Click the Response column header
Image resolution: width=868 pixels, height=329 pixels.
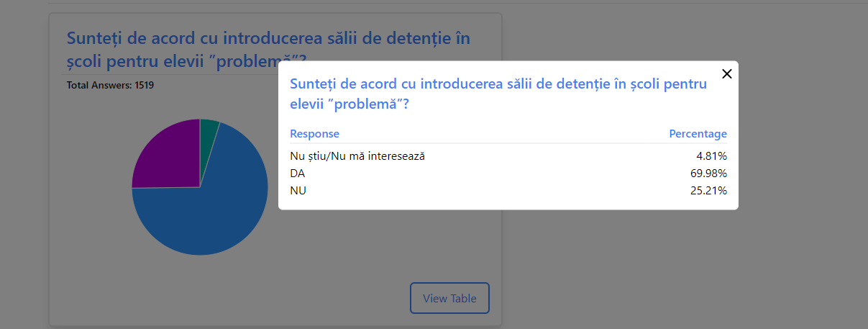tap(314, 134)
